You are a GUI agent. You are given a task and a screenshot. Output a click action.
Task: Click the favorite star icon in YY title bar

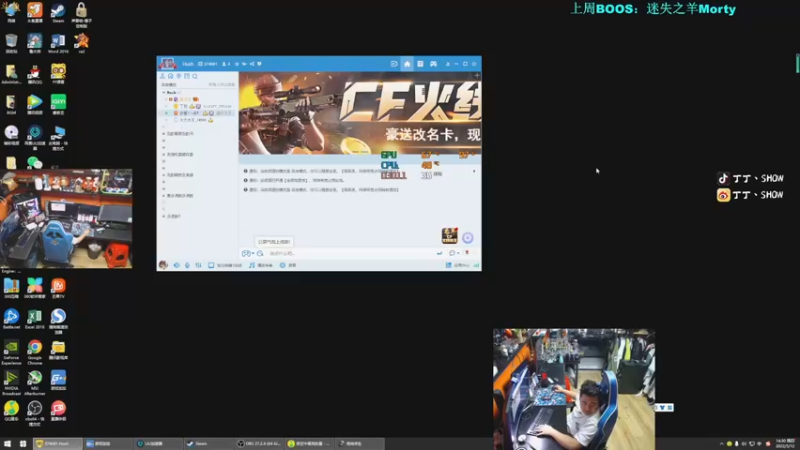pyautogui.click(x=237, y=64)
